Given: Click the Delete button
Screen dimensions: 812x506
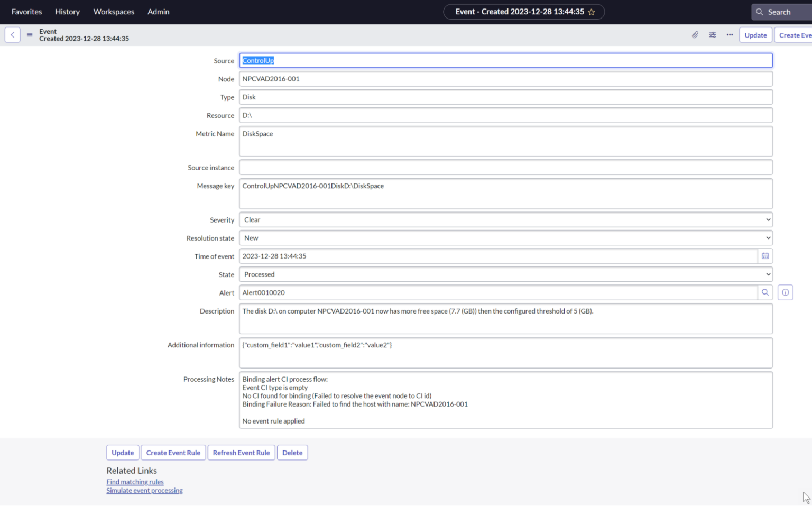Looking at the screenshot, I should coord(292,453).
